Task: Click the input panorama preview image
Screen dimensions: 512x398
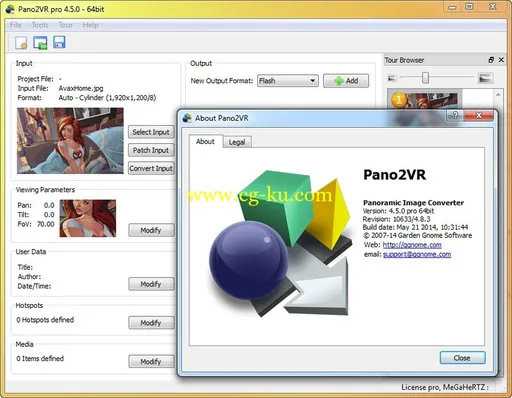Action: pyautogui.click(x=70, y=141)
